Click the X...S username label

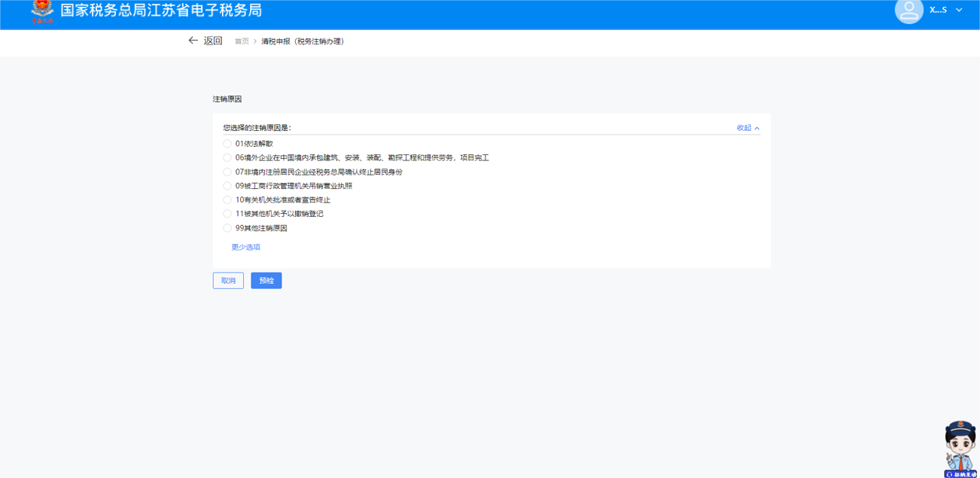click(x=938, y=10)
